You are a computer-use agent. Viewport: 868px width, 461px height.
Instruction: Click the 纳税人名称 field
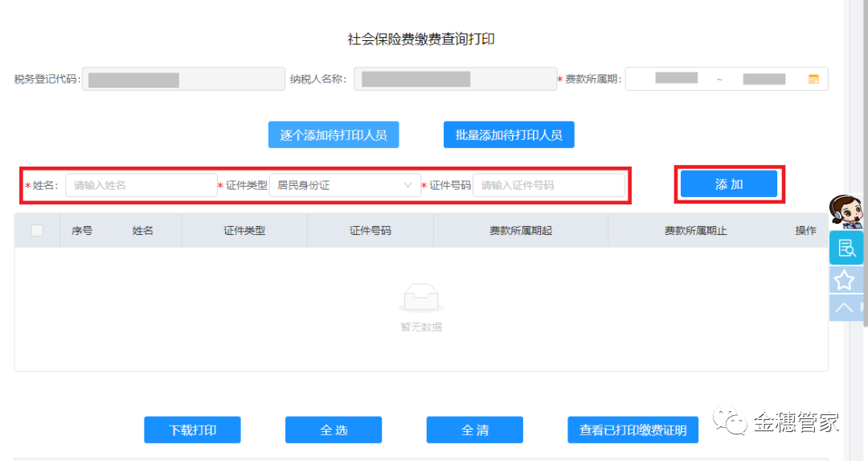click(455, 79)
